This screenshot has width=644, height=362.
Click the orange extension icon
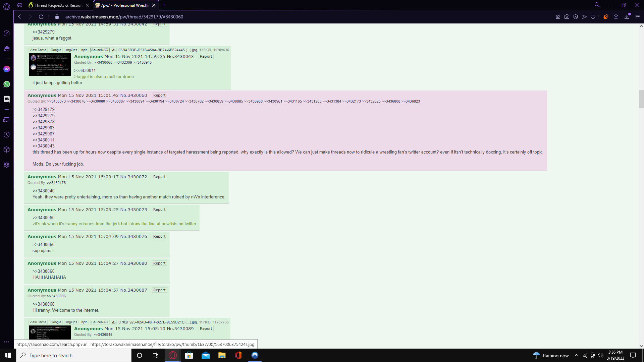coord(606,17)
